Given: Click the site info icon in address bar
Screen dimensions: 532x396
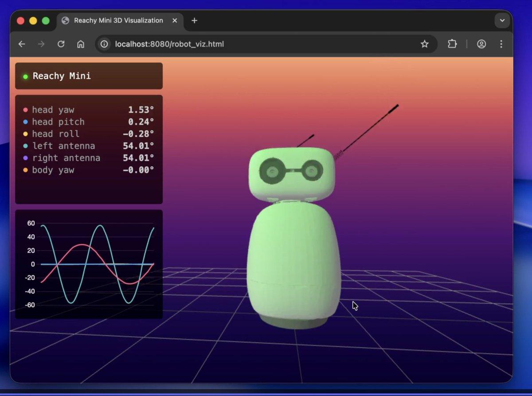Looking at the screenshot, I should coord(103,44).
